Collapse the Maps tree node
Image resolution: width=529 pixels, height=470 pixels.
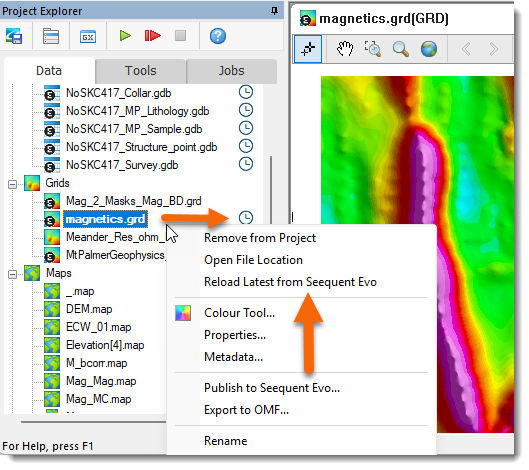click(x=12, y=274)
